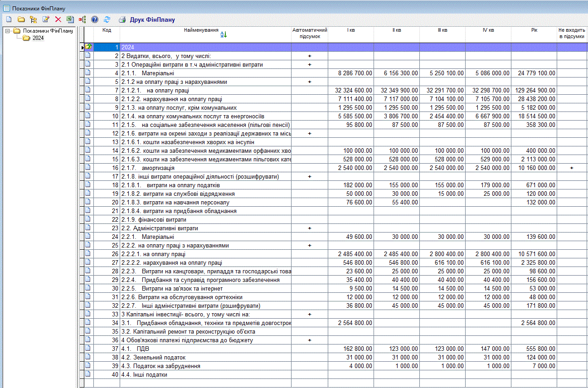Select the 2024 folder in tree
588x388 pixels.
point(38,38)
